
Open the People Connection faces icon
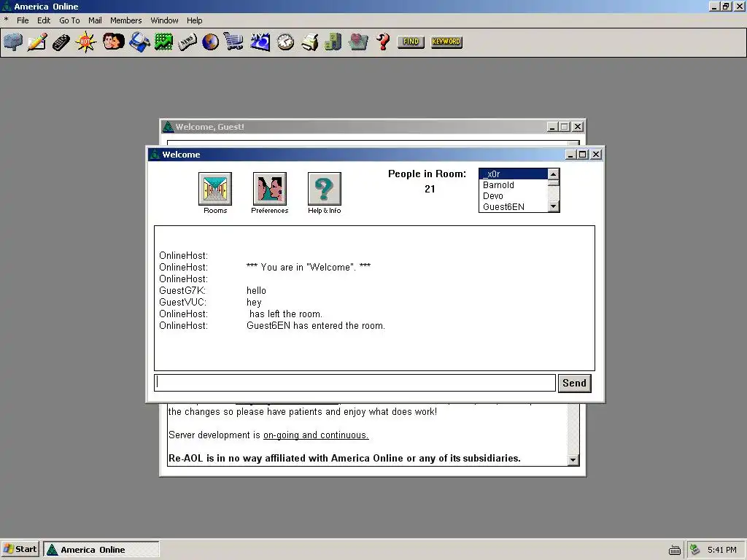pos(113,42)
